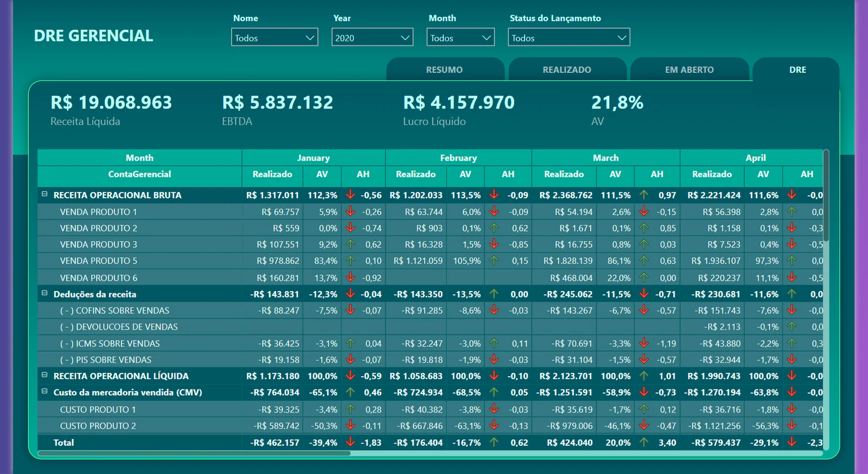Viewport: 868px width, 474px height.
Task: Click the February AH arrow for VENDA PRODUTO 5
Action: 494,261
